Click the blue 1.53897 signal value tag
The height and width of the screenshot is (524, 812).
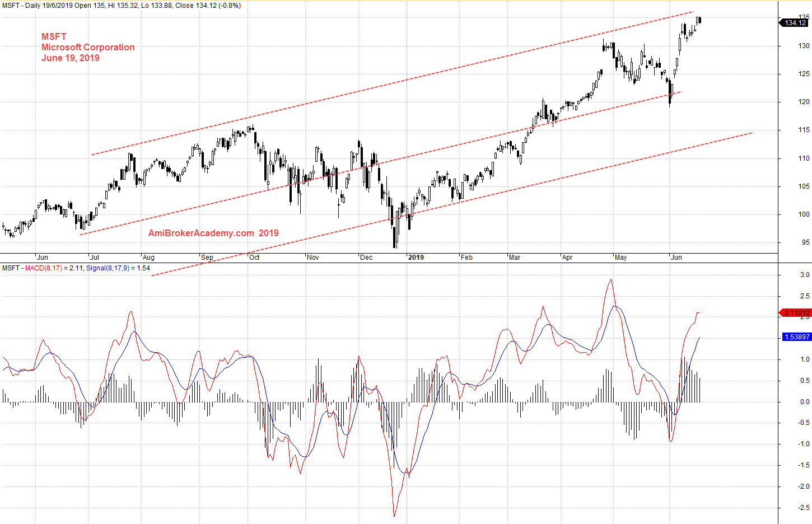[797, 337]
